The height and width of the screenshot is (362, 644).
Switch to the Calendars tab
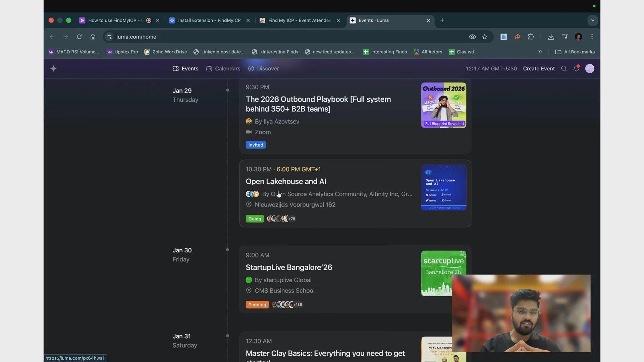pos(223,69)
